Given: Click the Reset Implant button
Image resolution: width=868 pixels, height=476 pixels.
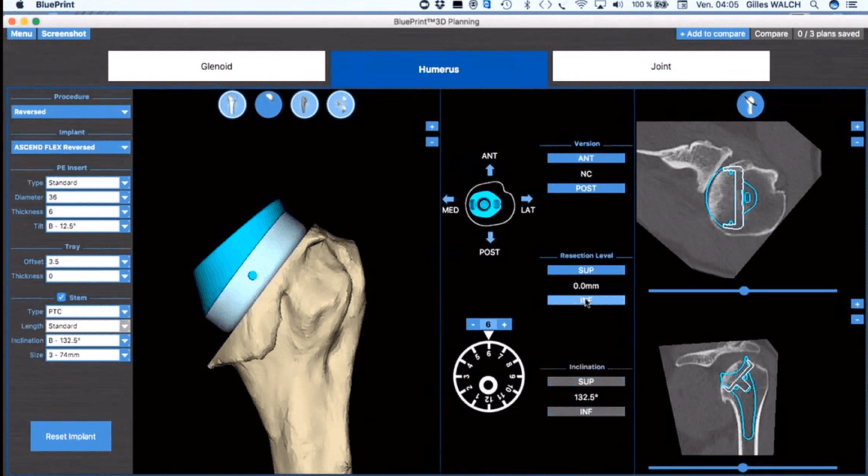Looking at the screenshot, I should click(71, 436).
